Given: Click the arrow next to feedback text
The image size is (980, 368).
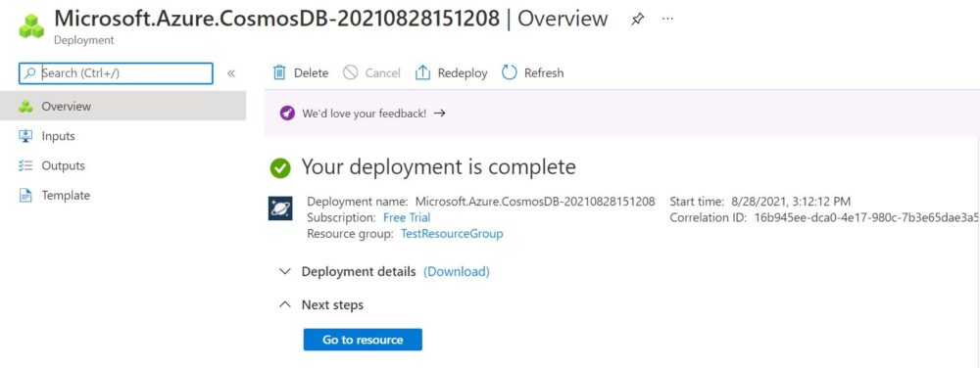Looking at the screenshot, I should [439, 114].
